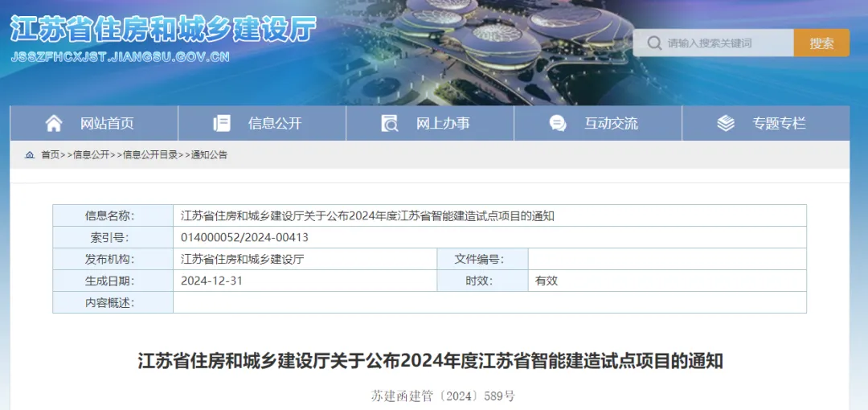This screenshot has width=868, height=410.
Task: Click the JSSZFHCXJST.JIANGSU.GOV.CN site address text
Action: pos(120,56)
